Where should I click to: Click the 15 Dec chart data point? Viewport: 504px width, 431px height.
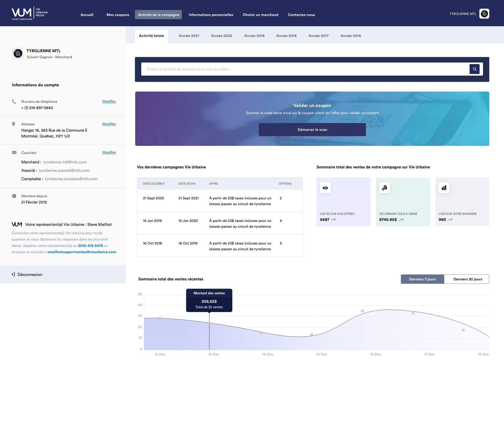point(312,335)
